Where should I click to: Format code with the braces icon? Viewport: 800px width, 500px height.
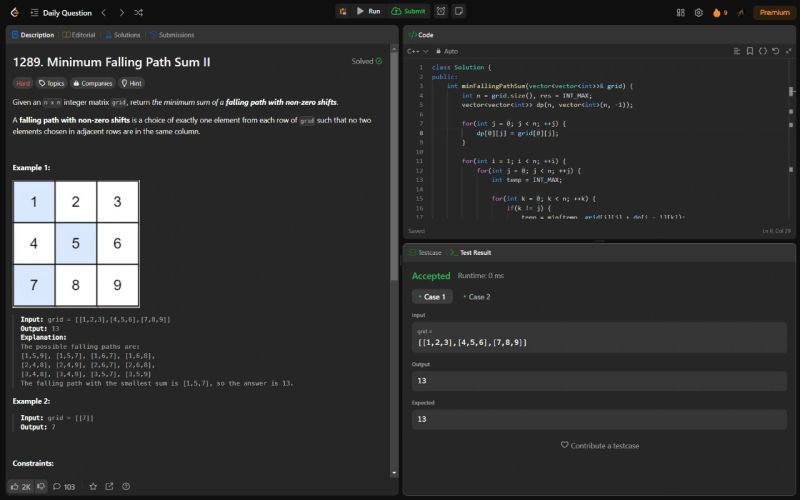(761, 51)
